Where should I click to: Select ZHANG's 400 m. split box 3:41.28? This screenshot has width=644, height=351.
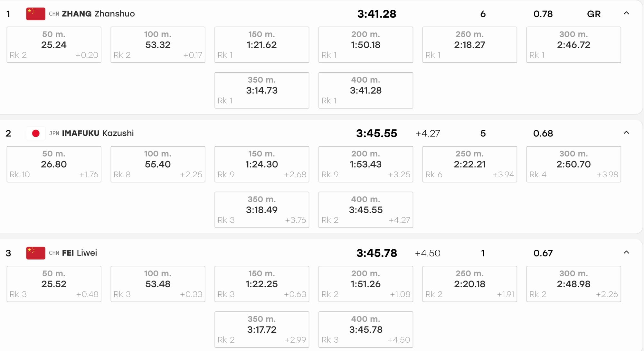pos(366,90)
